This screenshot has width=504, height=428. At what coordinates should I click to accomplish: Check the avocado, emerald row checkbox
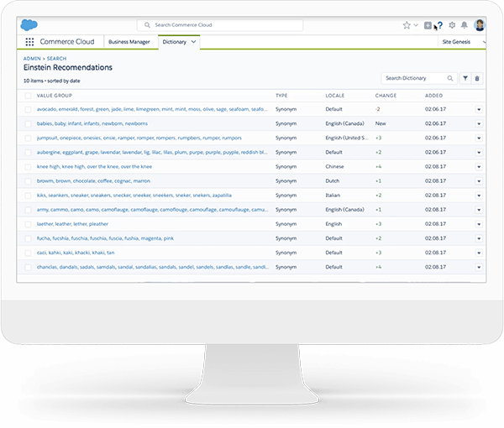click(28, 109)
